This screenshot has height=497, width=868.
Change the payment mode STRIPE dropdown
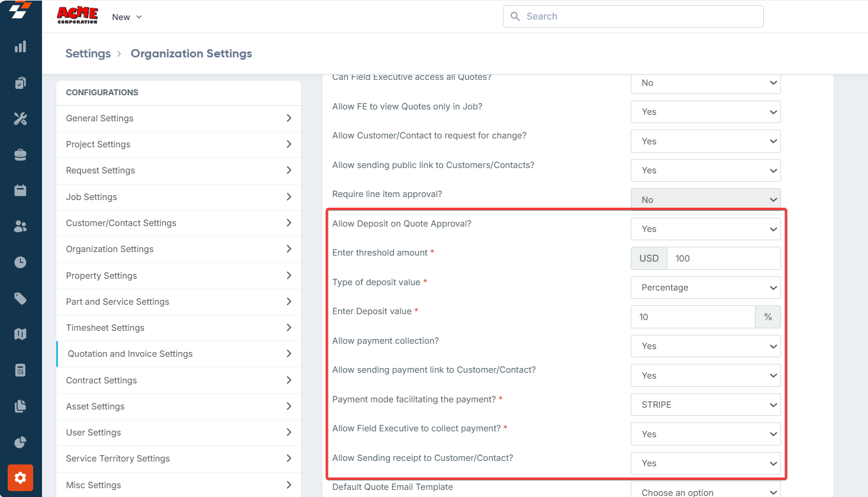click(705, 405)
